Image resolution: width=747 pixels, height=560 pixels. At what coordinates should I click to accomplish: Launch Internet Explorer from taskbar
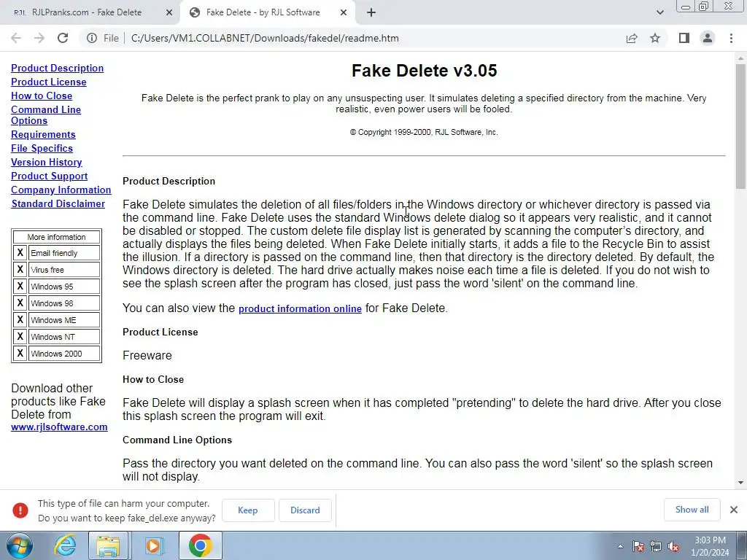click(65, 545)
